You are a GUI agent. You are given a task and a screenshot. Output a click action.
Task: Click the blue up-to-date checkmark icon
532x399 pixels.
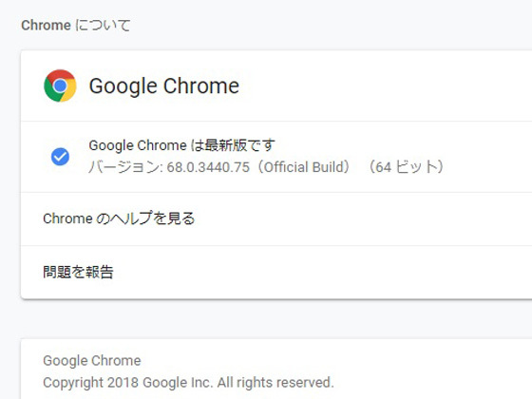[60, 157]
